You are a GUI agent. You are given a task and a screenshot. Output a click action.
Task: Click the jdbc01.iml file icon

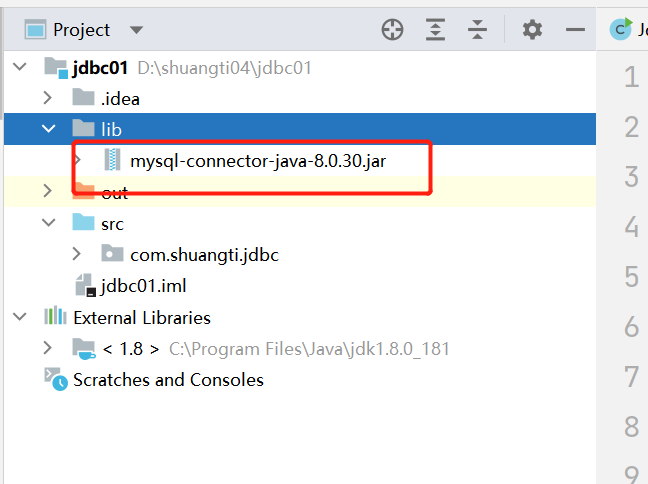(85, 286)
